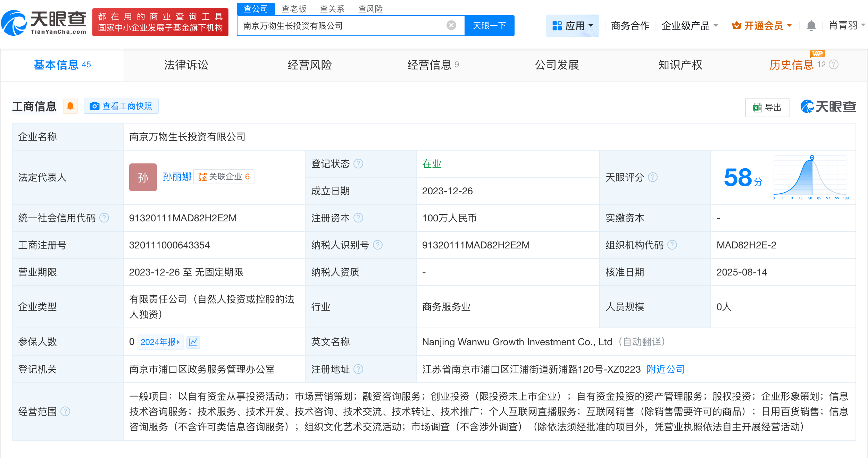This screenshot has width=868, height=458.
Task: Click the Tianyancha watermark logo on the right
Action: click(x=828, y=107)
